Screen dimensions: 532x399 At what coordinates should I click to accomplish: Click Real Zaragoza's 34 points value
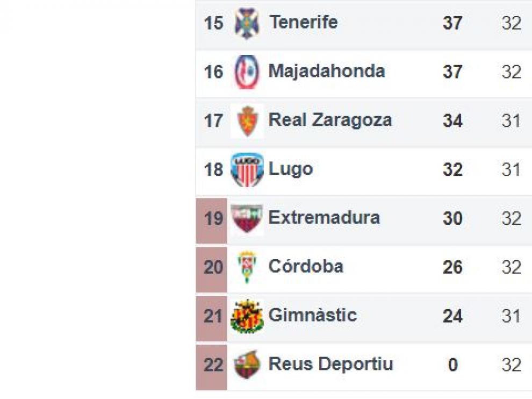pyautogui.click(x=453, y=121)
